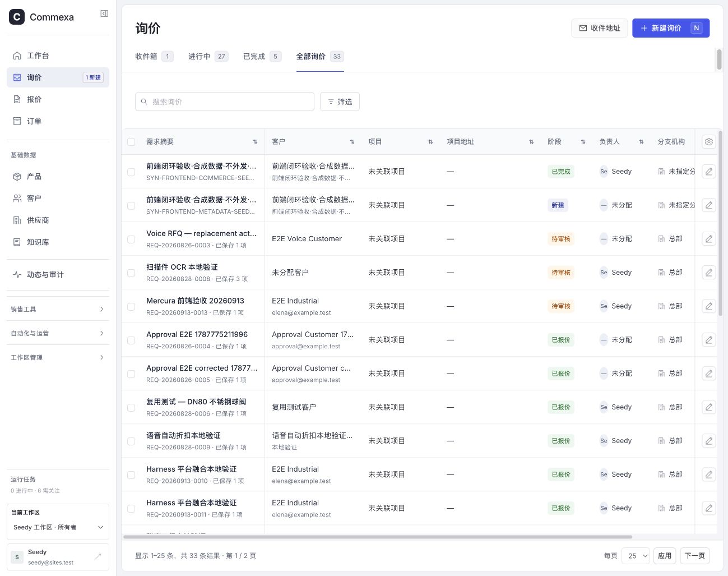Viewport: 728px width, 576px height.
Task: Edit Mercura 前端验收 20260913 row
Action: click(709, 306)
